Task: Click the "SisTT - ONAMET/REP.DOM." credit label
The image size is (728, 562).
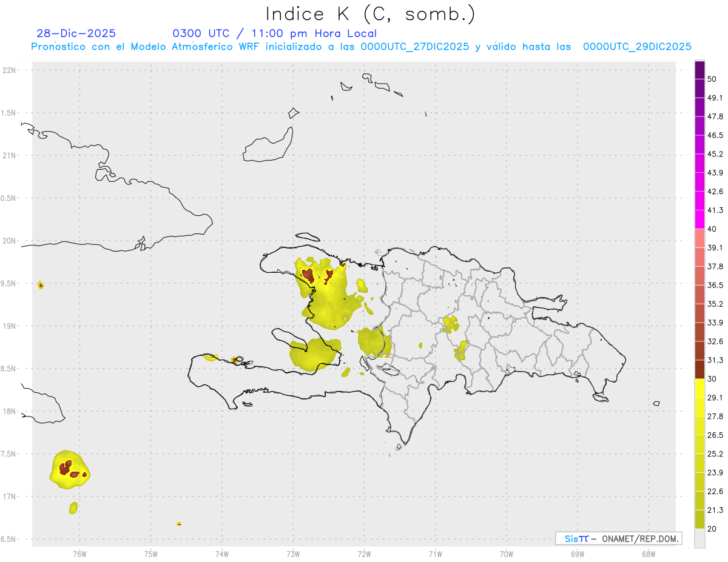Action: 619,538
